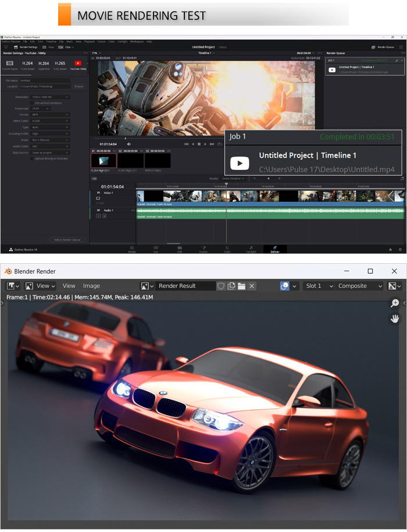Switch to the Fairlight page tab
The height and width of the screenshot is (532, 407).
[x=251, y=249]
